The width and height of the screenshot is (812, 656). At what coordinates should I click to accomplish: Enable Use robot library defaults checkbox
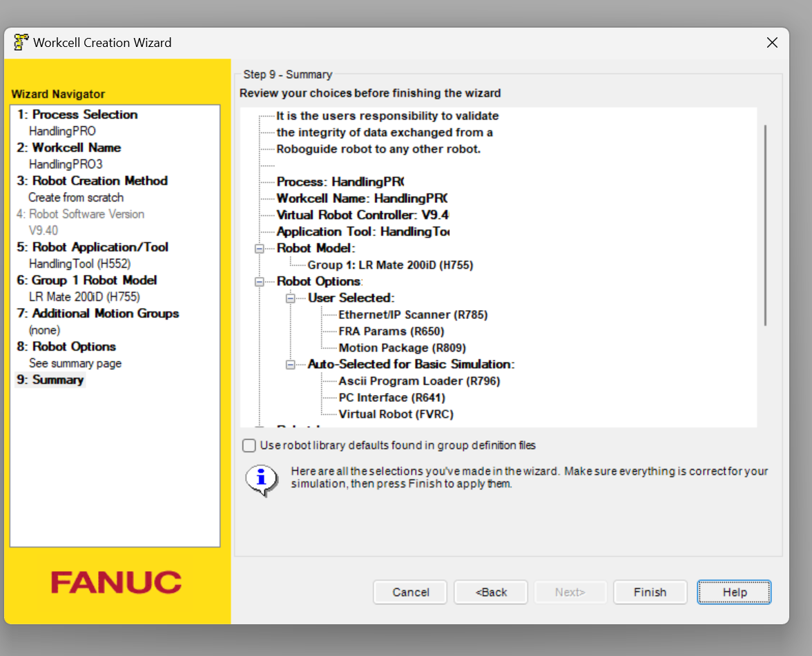pyautogui.click(x=249, y=446)
